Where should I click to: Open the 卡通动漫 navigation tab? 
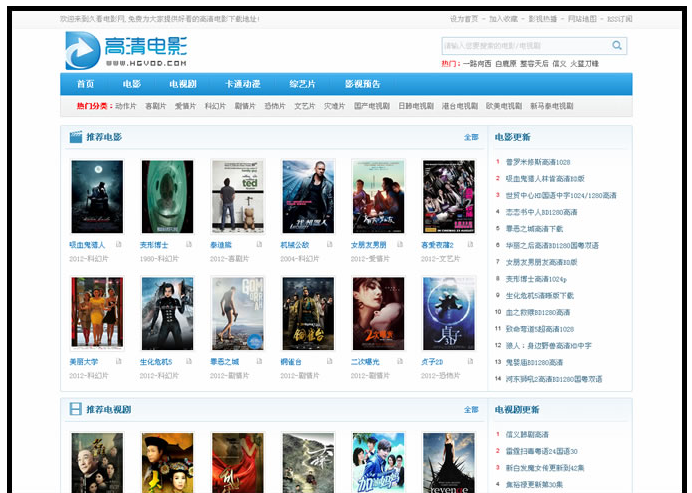coord(243,84)
